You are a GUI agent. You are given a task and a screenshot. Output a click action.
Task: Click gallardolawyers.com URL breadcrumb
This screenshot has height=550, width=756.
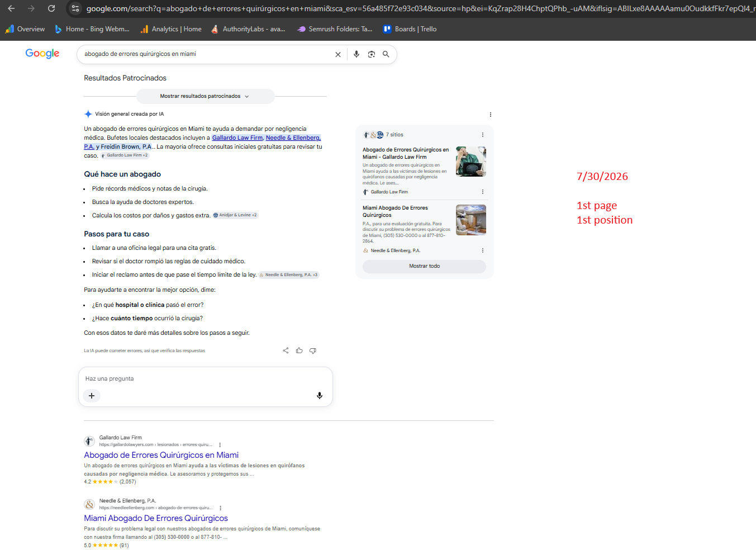[156, 445]
